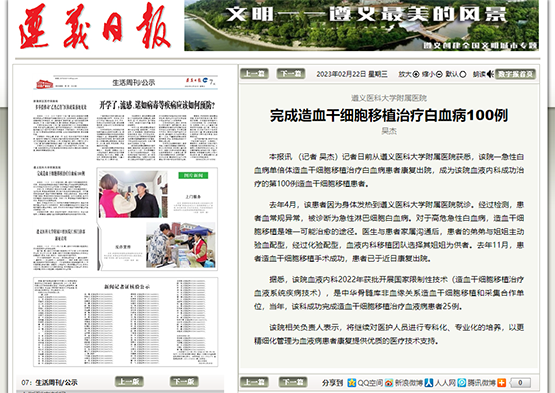Screen dimensions: 555x393
Task: Click the share count bubble
Action: pos(520,383)
